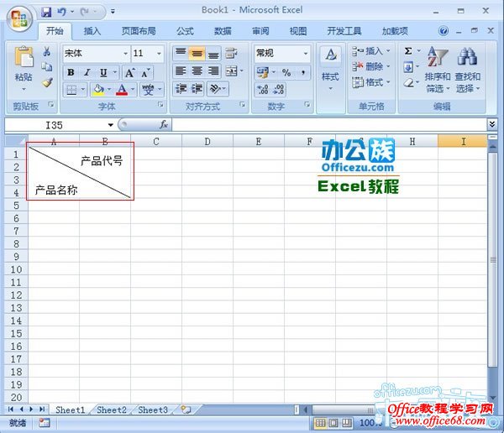504x433 pixels.
Task: Insert a new worksheet tab icon
Action: [186, 410]
